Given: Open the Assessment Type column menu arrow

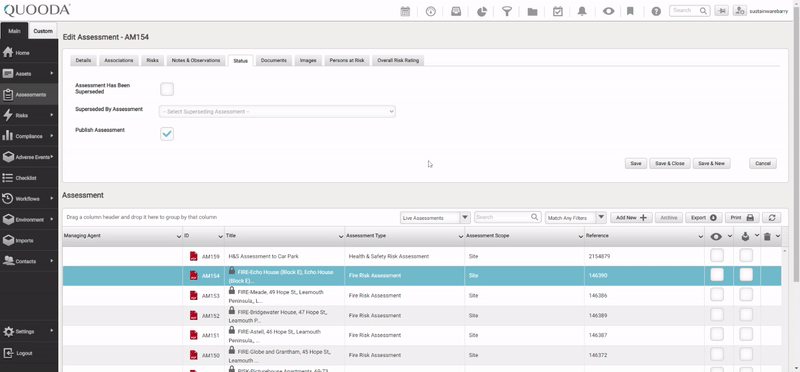Looking at the screenshot, I should (x=461, y=237).
